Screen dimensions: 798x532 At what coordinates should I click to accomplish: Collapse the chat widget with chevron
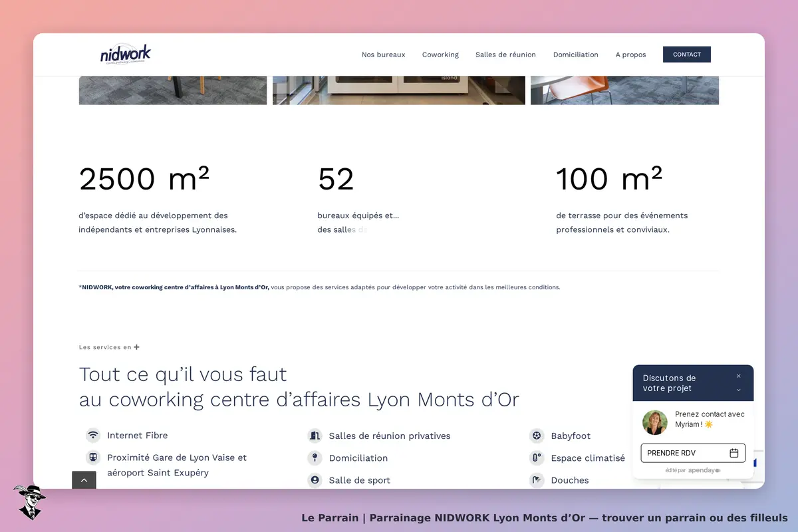738,390
